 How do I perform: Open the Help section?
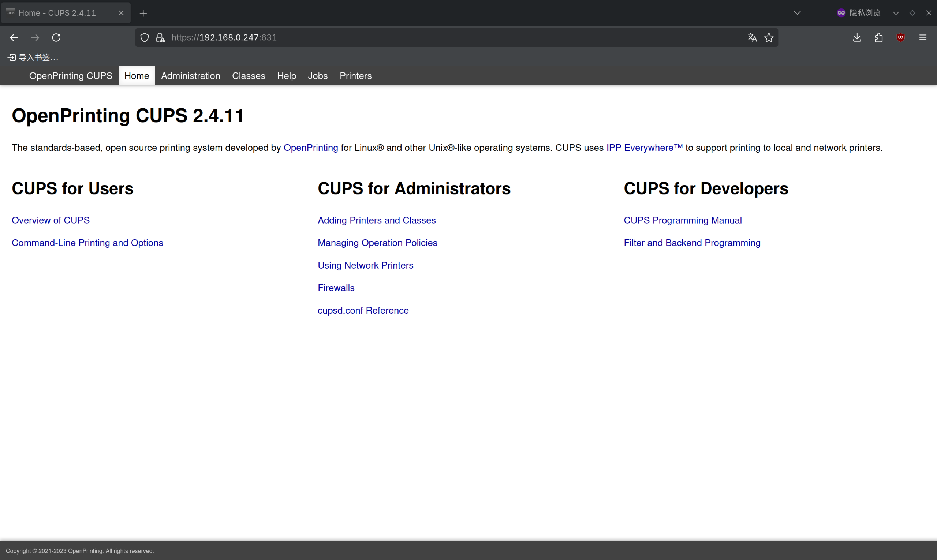[287, 76]
